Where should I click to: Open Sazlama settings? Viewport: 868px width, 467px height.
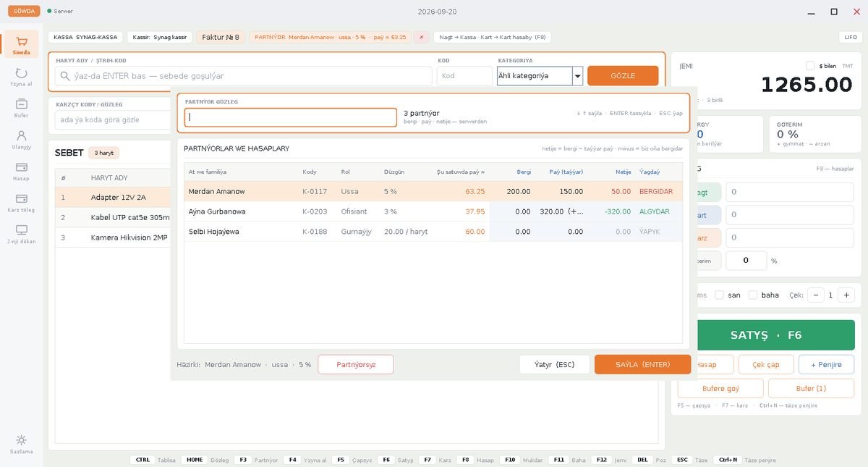tap(21, 444)
